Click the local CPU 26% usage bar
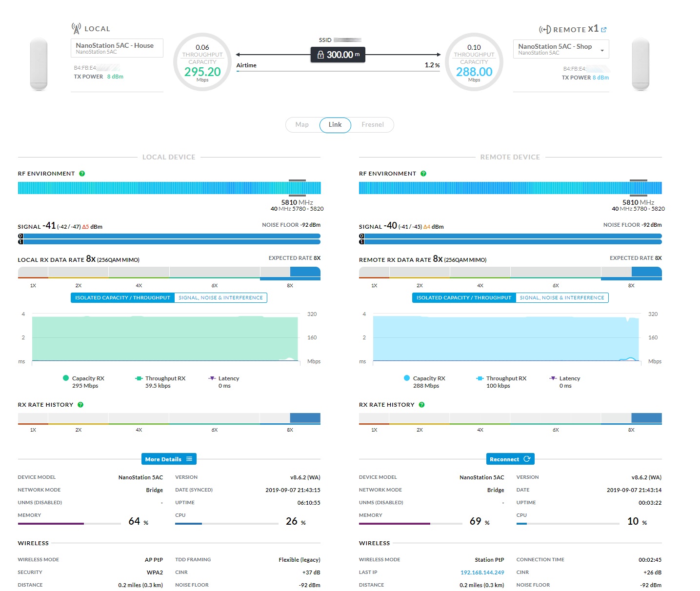Viewport: 700px width, 591px height. (x=227, y=524)
